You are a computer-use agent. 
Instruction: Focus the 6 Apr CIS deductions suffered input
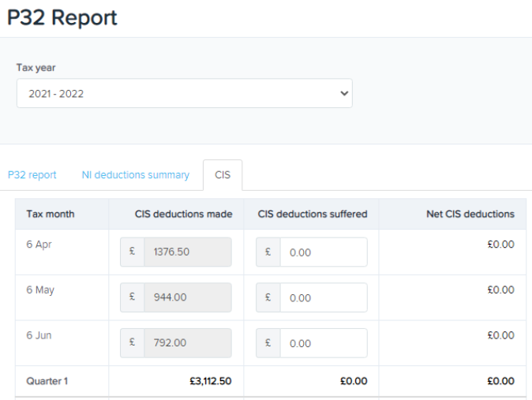pos(324,252)
